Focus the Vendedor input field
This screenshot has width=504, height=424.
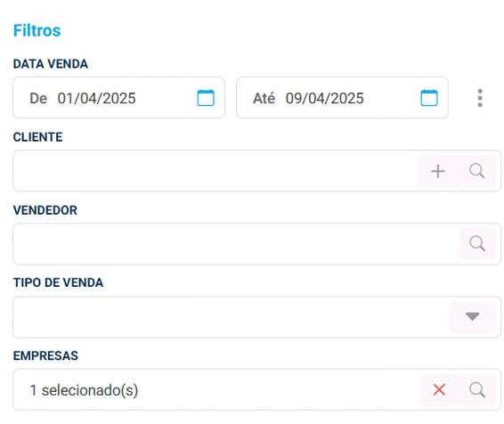236,244
